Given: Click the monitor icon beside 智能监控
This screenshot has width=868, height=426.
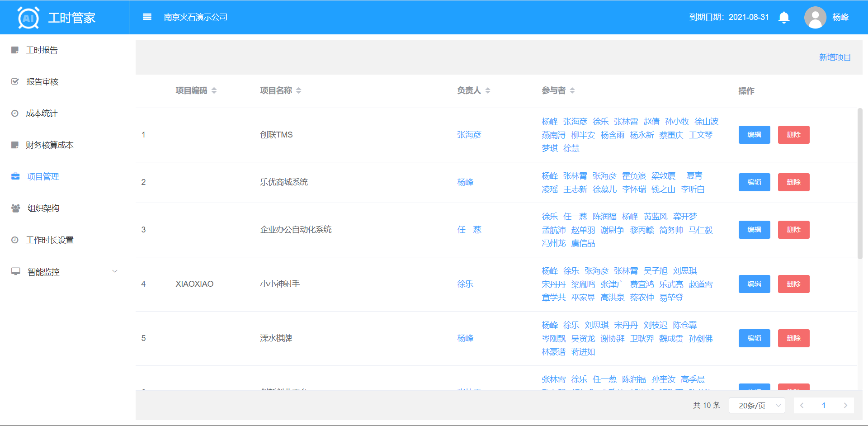Looking at the screenshot, I should (x=15, y=271).
